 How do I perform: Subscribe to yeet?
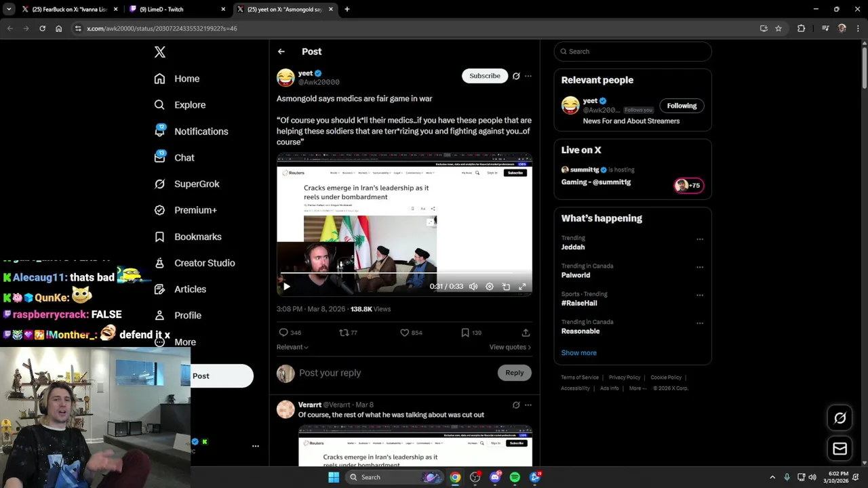(x=485, y=76)
